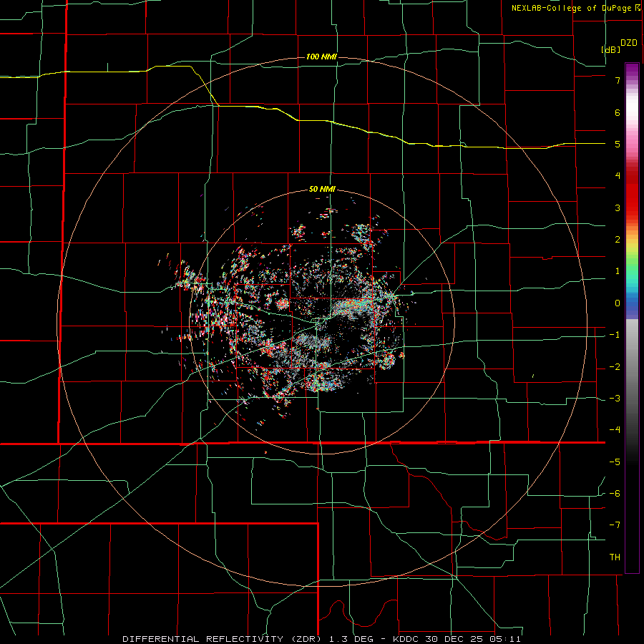Click the 7 value on color scale
The width and height of the screenshot is (644, 644).
[x=618, y=80]
